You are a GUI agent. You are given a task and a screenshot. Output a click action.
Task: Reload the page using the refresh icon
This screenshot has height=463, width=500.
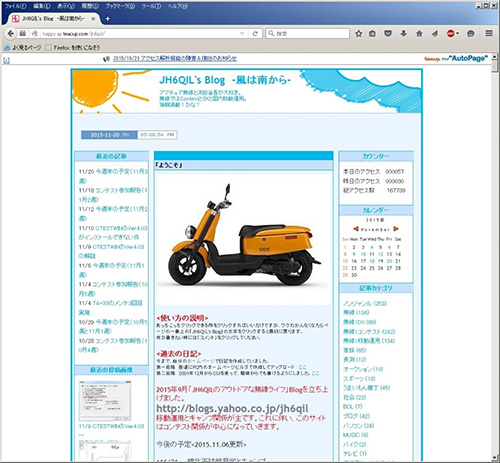[x=255, y=34]
